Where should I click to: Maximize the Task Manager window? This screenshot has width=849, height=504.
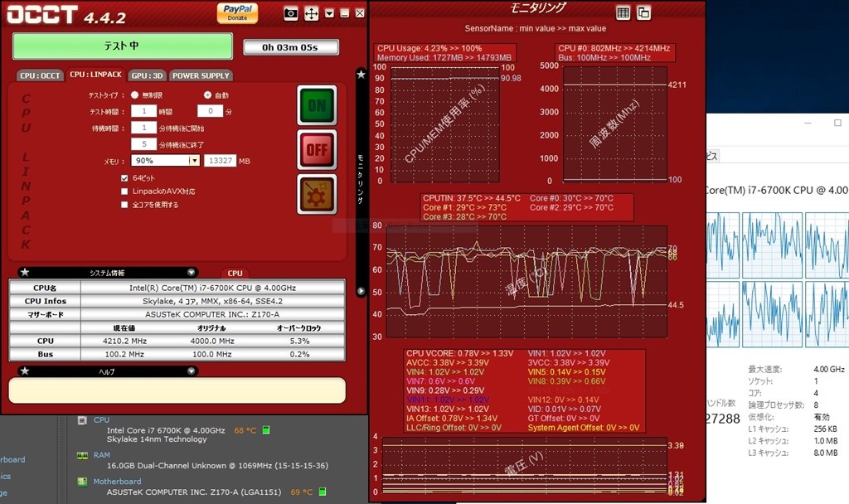point(837,123)
